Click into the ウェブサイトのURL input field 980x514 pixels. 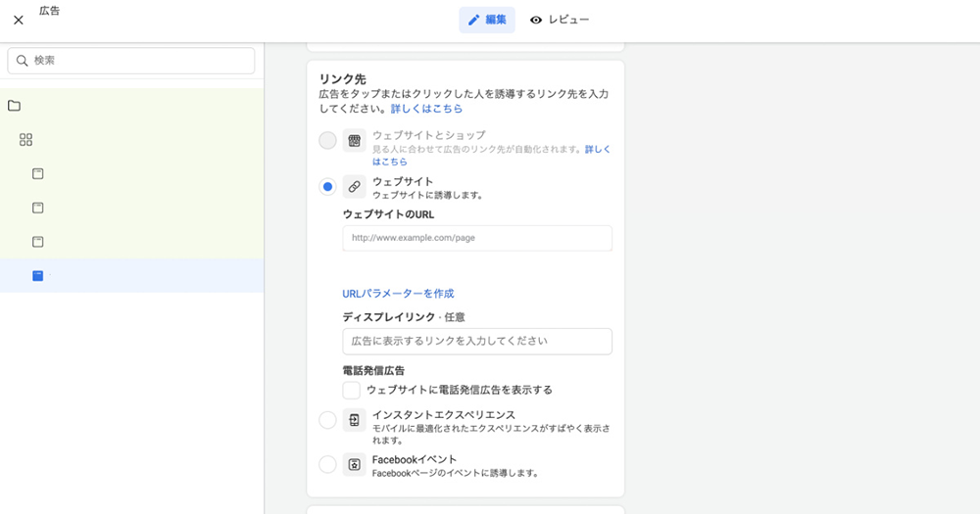(477, 238)
